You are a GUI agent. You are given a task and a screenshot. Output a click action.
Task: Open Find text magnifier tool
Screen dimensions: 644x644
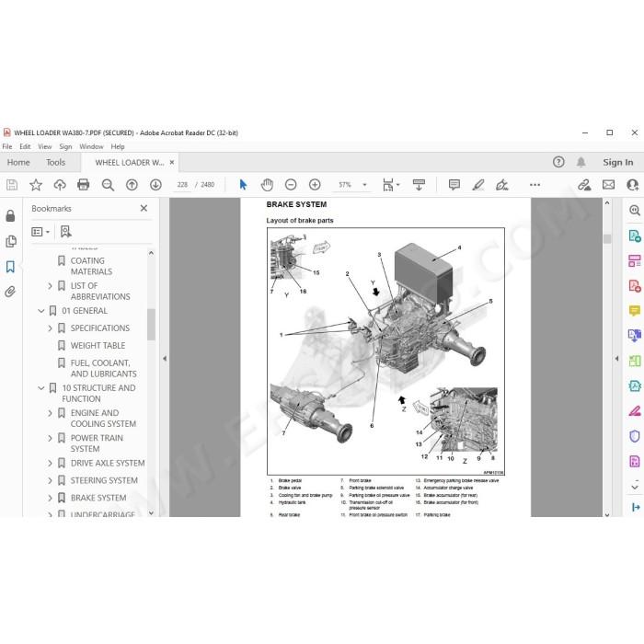(x=108, y=185)
